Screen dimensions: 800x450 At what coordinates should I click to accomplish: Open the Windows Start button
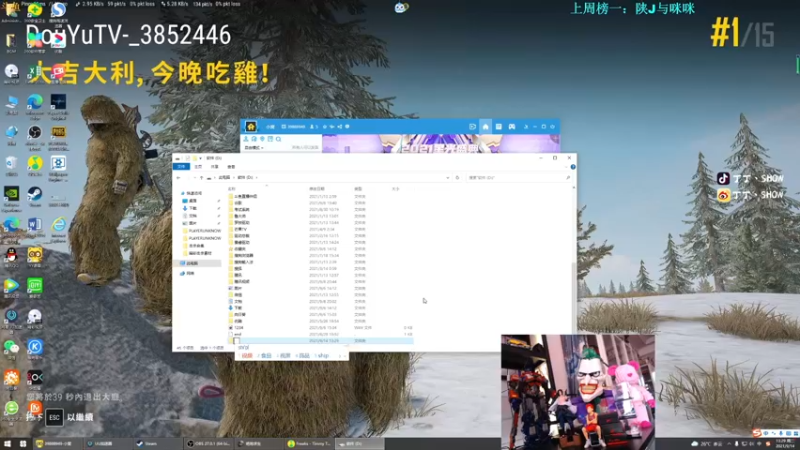tap(7, 444)
